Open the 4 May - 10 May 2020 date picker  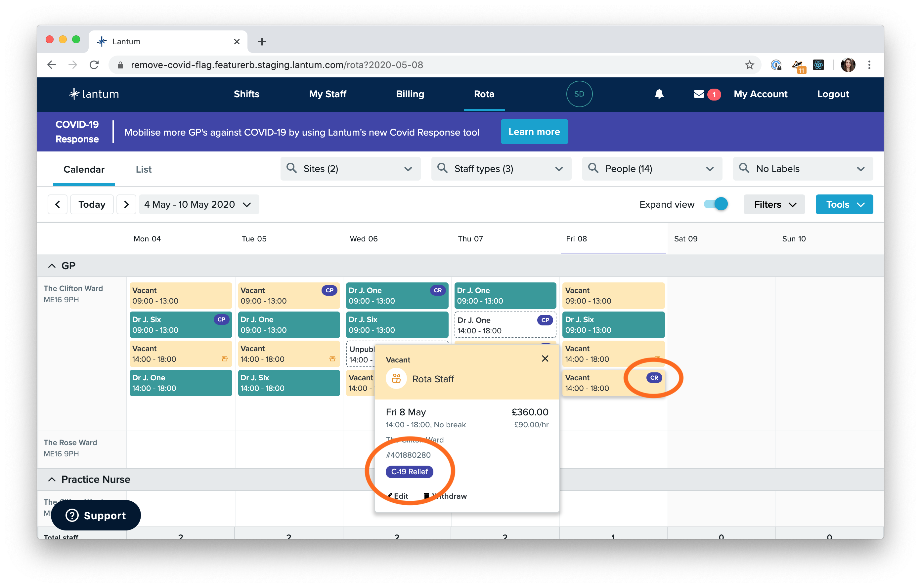pos(198,204)
